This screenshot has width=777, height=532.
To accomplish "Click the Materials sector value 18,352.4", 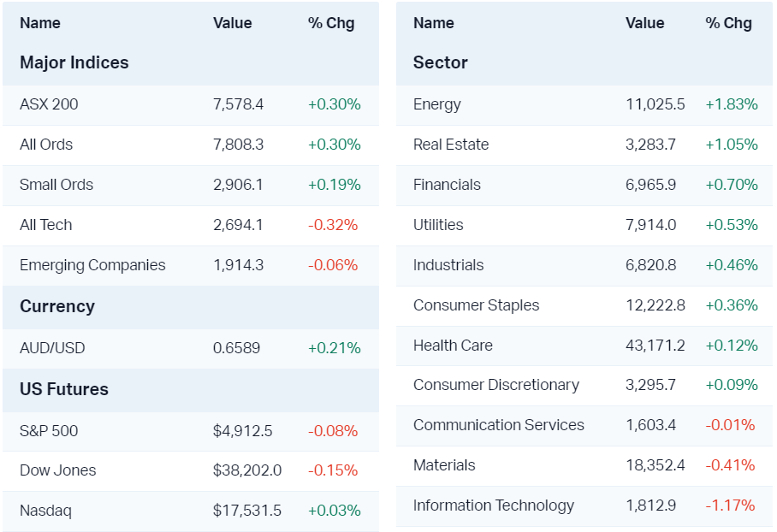I will coord(655,465).
